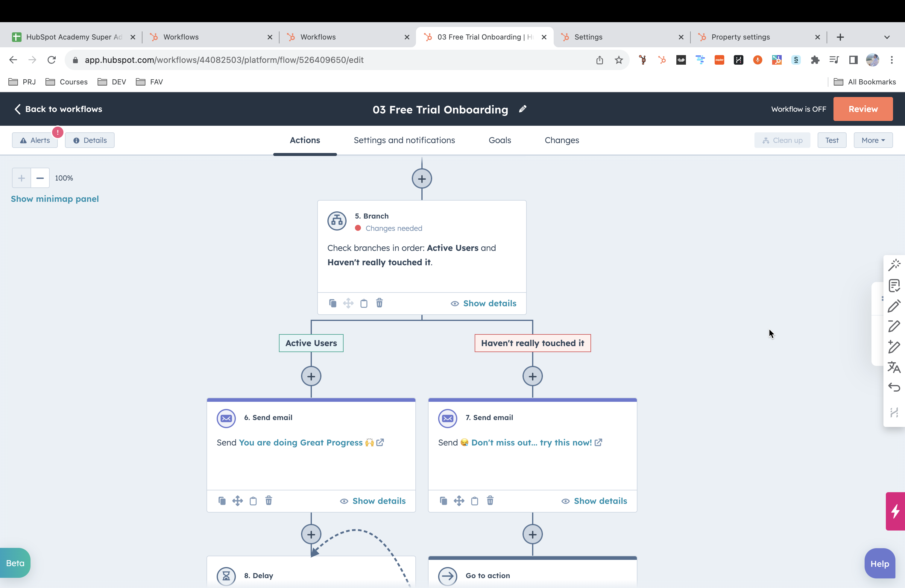Click translate icon in right sidebar
905x588 pixels.
point(894,367)
